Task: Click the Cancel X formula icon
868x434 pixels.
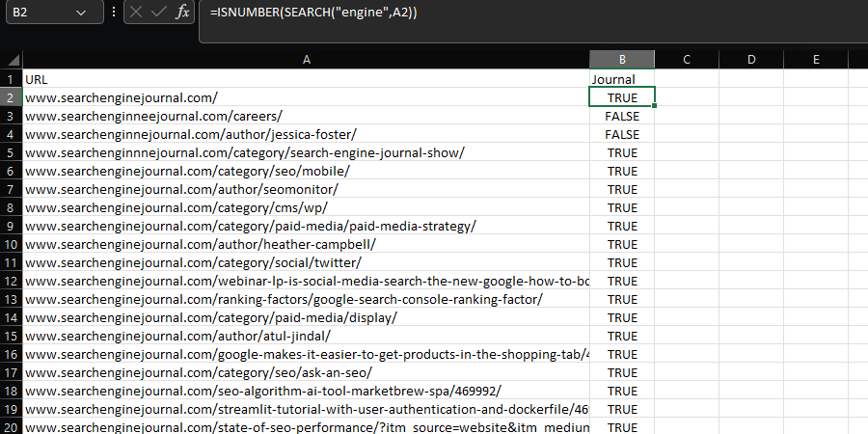Action: tap(136, 13)
